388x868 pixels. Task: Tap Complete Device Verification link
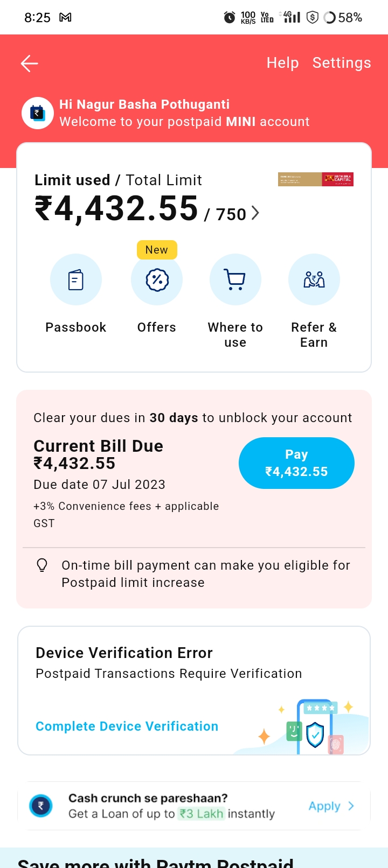point(127,726)
